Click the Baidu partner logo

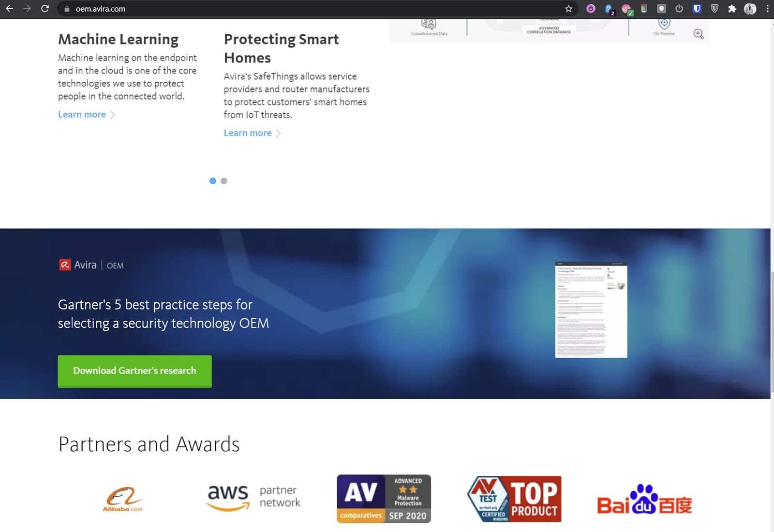click(x=644, y=499)
